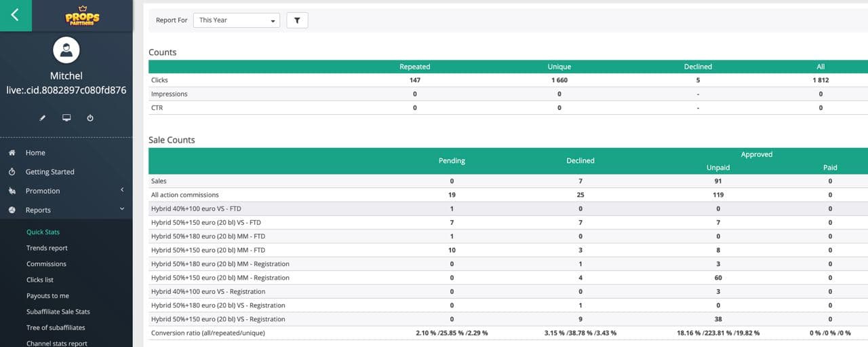Click the Counts section heading
Screen dimensions: 868x347
click(163, 52)
